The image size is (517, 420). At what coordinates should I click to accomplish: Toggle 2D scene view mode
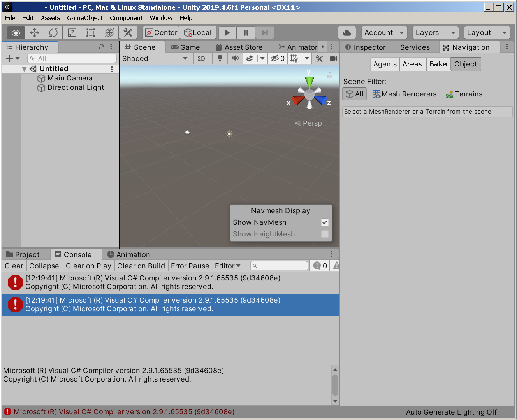point(201,59)
